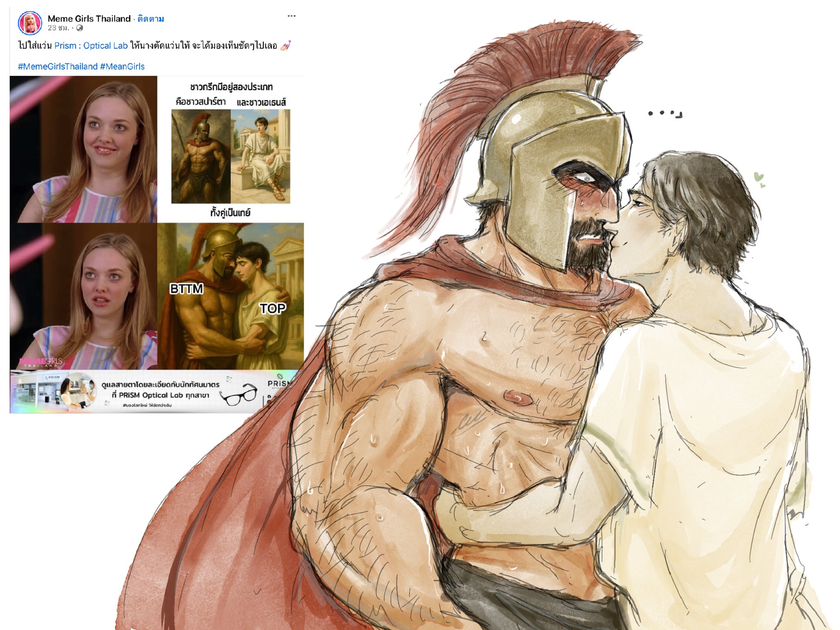840x630 pixels.
Task: Click the shocked blonde girl bottom panel
Action: (x=84, y=296)
